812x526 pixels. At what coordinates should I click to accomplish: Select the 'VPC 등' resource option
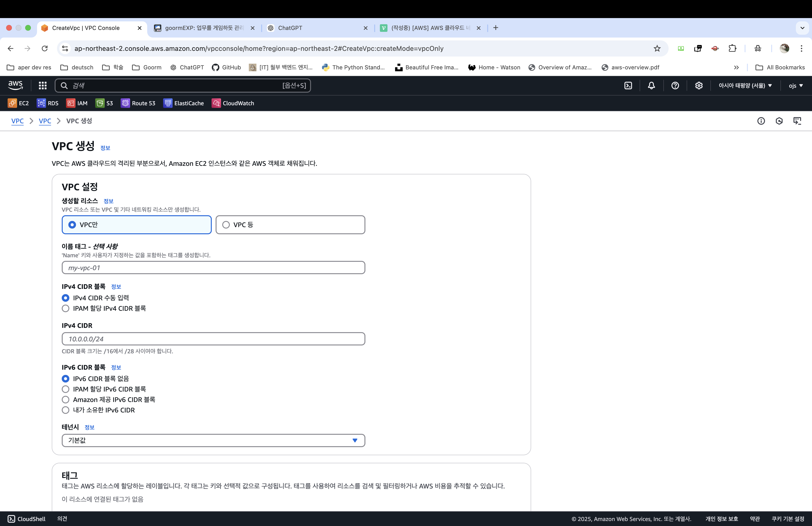point(290,225)
